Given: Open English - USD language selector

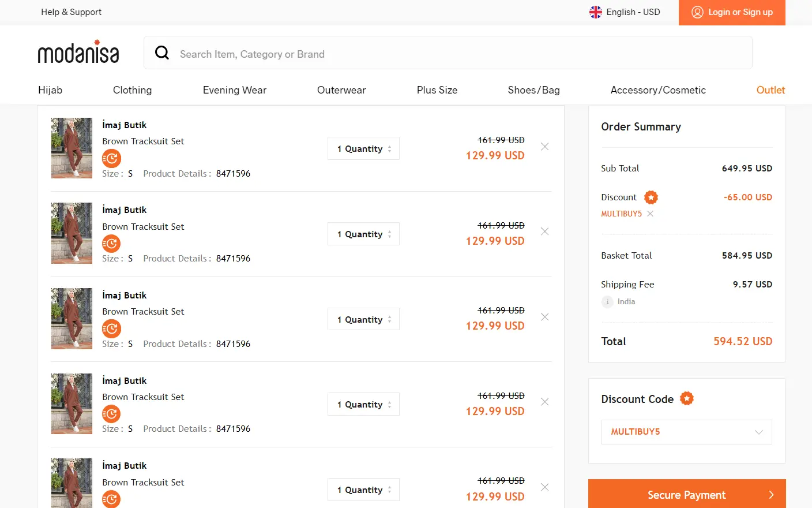Looking at the screenshot, I should point(625,12).
